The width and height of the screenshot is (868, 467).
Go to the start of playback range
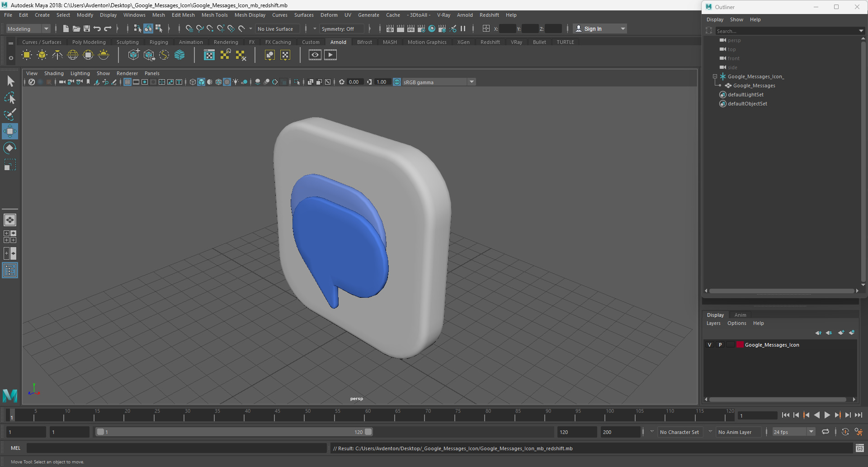[786, 415]
